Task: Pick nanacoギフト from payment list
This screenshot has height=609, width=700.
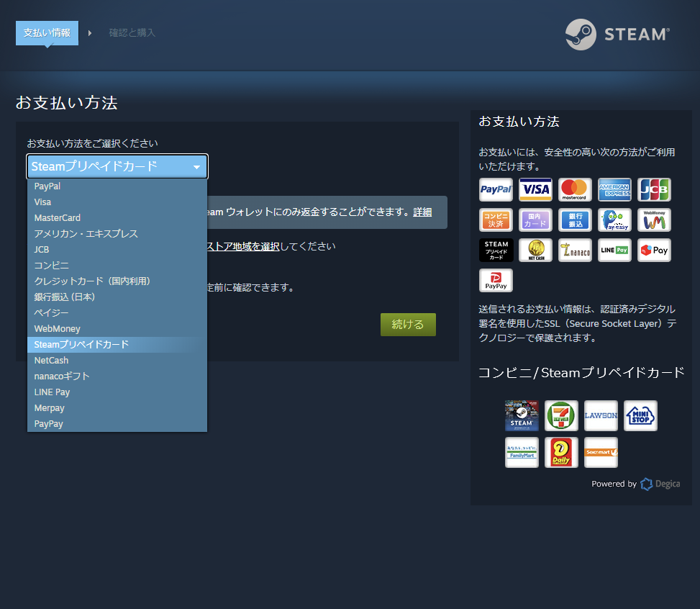Action: [x=62, y=376]
